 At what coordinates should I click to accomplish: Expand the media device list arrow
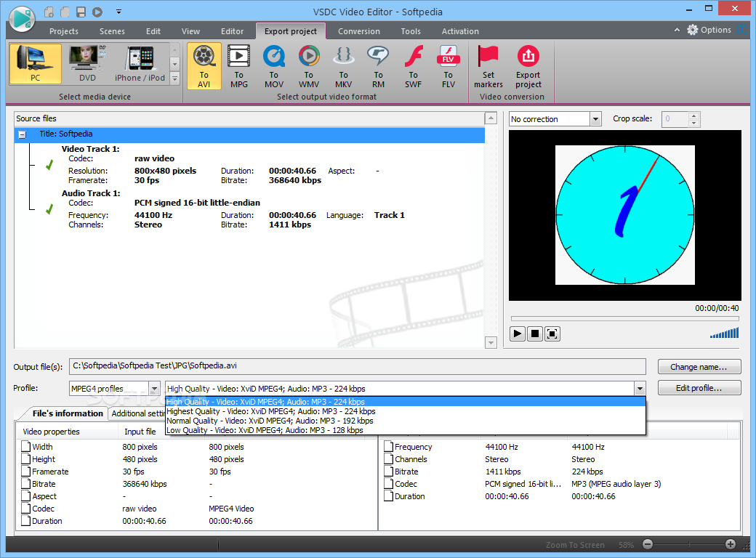click(x=175, y=78)
